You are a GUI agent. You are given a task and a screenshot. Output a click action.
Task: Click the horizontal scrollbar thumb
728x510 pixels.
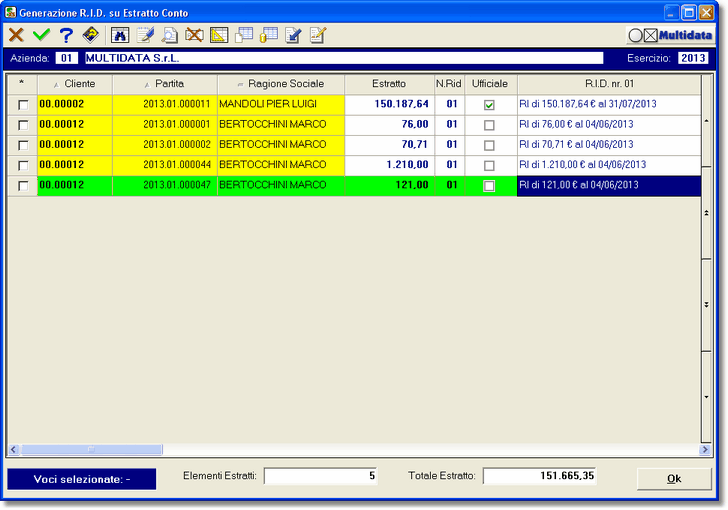pos(91,449)
